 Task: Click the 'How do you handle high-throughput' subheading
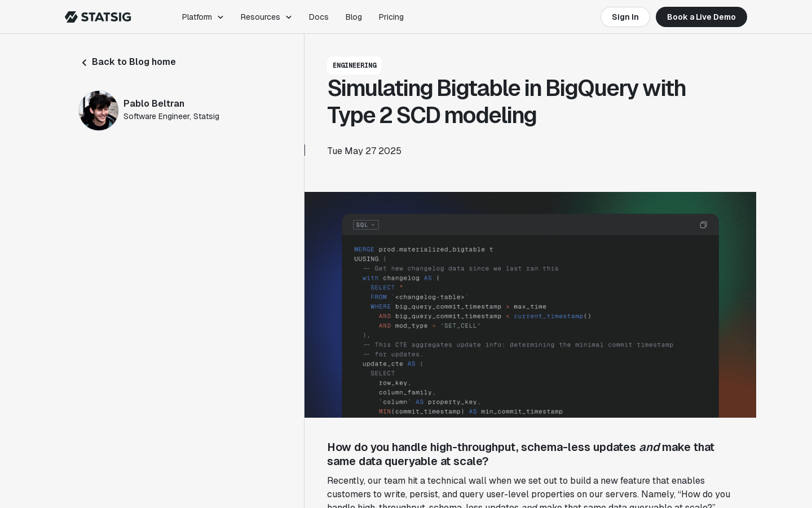pyautogui.click(x=520, y=454)
